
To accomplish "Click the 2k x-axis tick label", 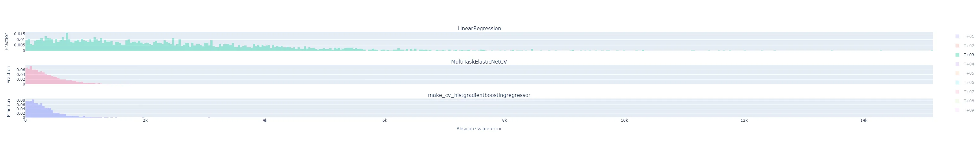I will point(145,120).
